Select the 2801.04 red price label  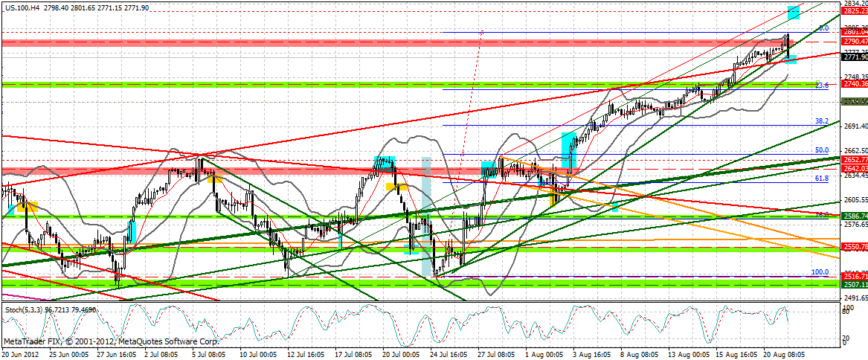(855, 32)
